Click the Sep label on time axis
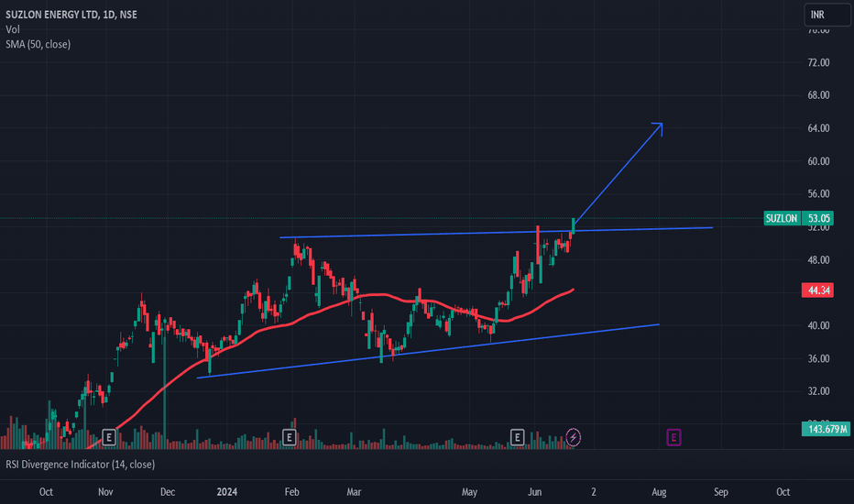This screenshot has width=854, height=504. click(x=721, y=492)
